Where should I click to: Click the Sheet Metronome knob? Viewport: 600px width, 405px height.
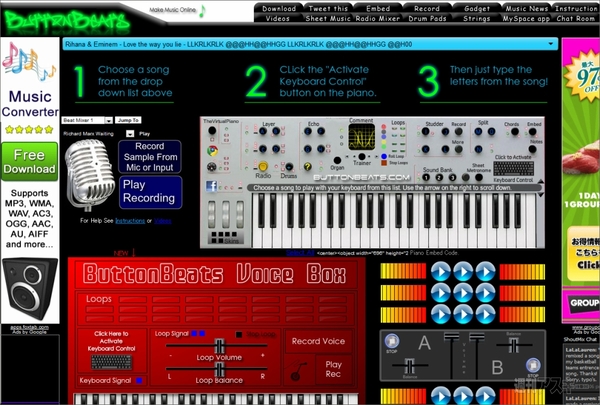pyautogui.click(x=479, y=177)
